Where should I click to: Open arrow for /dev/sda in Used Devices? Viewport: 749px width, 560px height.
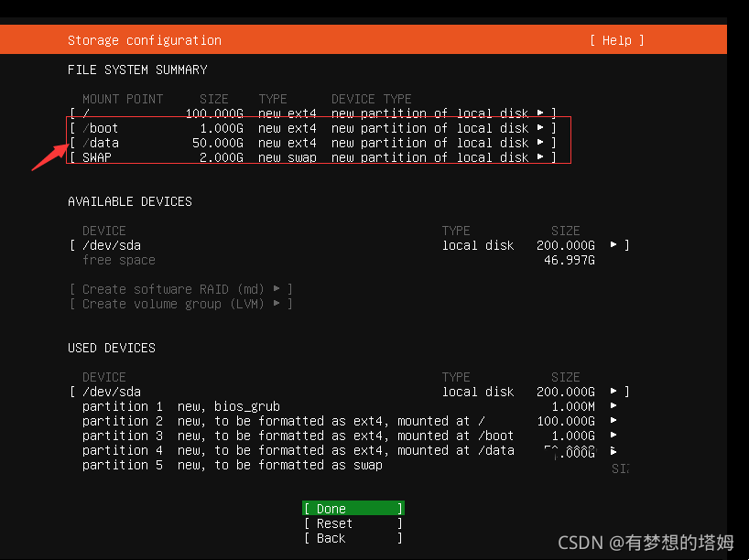click(613, 392)
